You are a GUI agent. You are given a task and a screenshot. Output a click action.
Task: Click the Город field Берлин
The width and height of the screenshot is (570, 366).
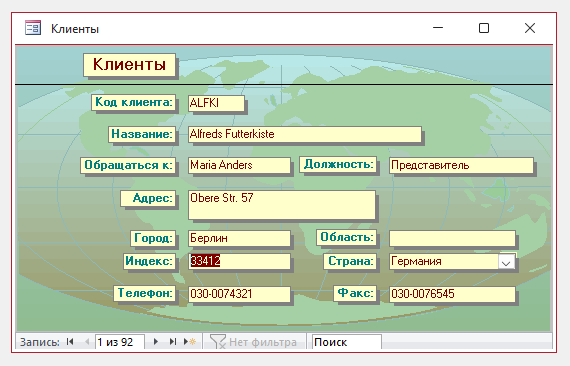pos(239,238)
